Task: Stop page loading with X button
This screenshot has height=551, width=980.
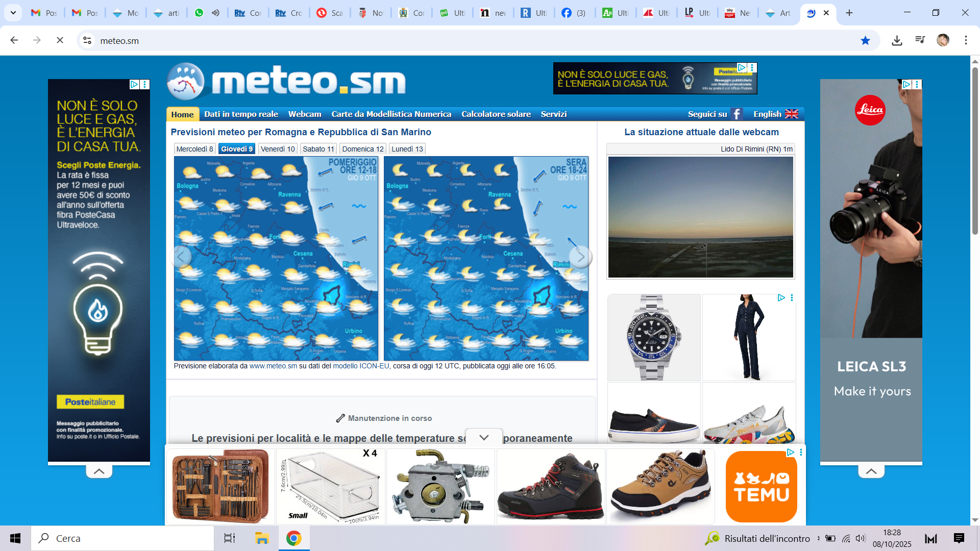Action: 60,40
